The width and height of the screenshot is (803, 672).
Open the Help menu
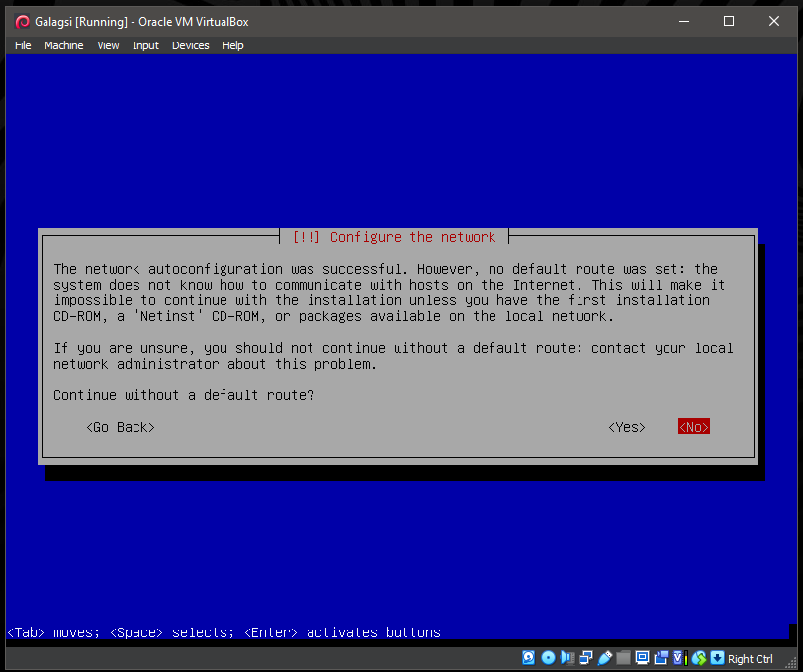(x=233, y=45)
